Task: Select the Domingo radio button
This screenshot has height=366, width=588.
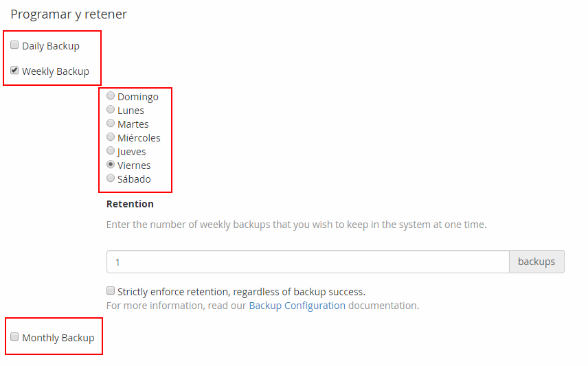Action: 111,96
